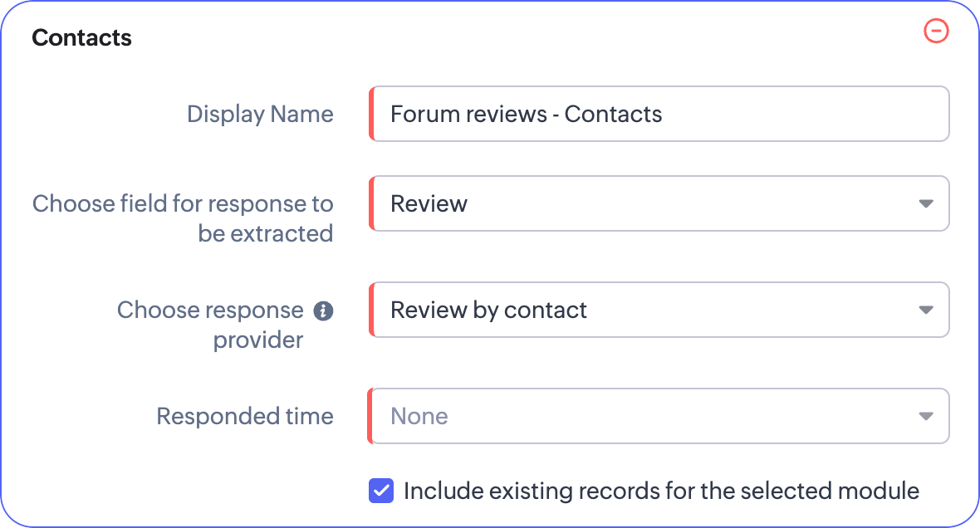Toggle the Include existing records checkbox
Image resolution: width=980 pixels, height=528 pixels.
click(381, 491)
